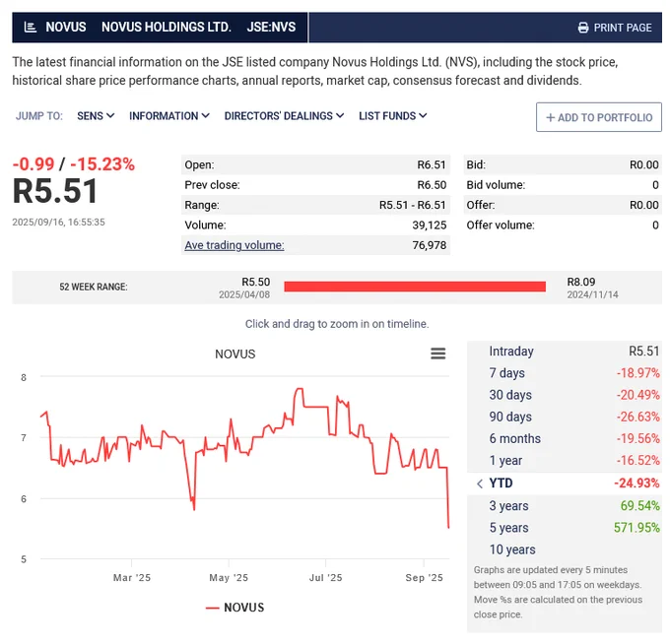Viewport: 670px width, 644px height.
Task: Click the May '25 axis label
Action: click(229, 578)
